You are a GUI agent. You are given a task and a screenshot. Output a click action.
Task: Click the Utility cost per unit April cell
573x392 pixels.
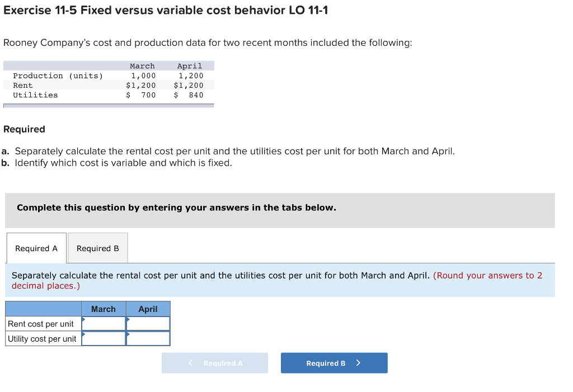pyautogui.click(x=148, y=338)
